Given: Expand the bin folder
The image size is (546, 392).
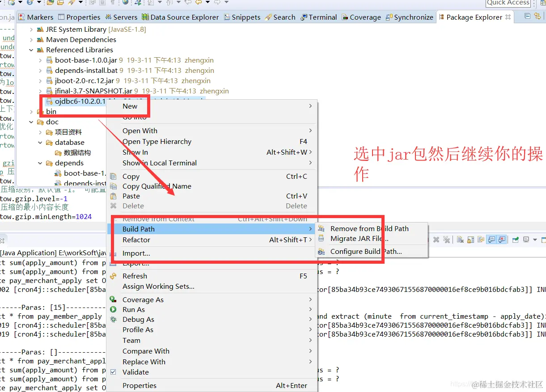Looking at the screenshot, I should click(x=31, y=112).
